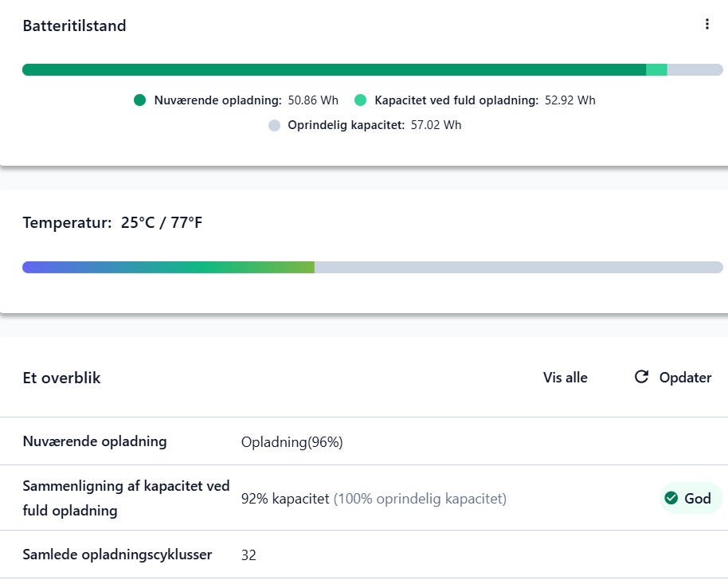Click the dark green section of the battery bar
728x584 pixels.
coord(335,70)
